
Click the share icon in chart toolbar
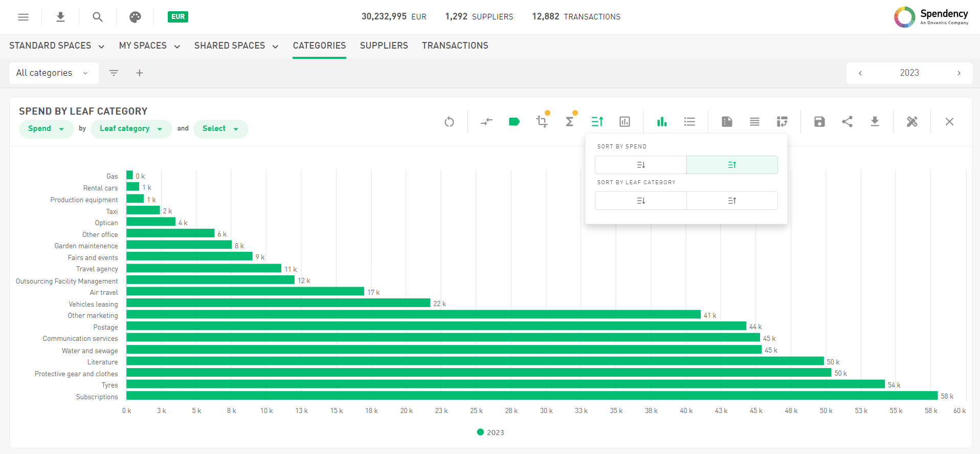[847, 122]
